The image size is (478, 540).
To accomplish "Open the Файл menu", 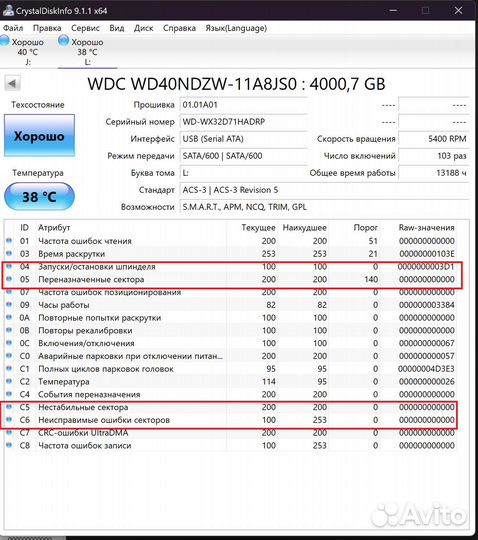I will point(13,28).
